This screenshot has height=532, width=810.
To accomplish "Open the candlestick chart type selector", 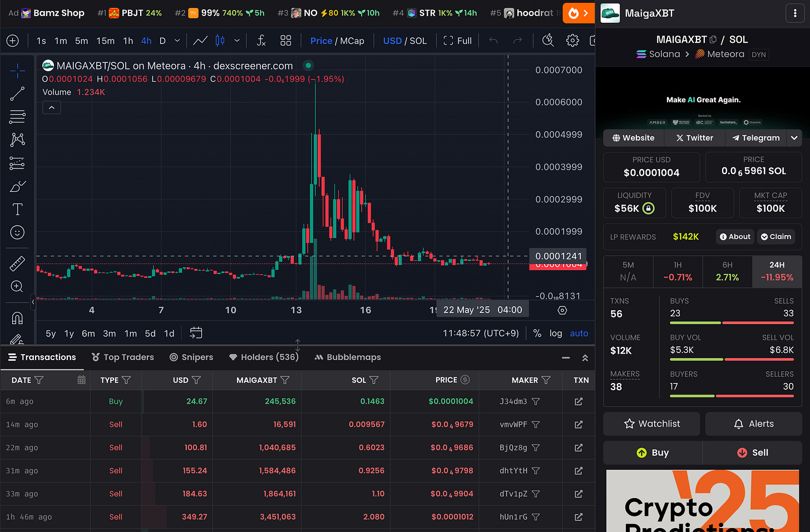I will coord(220,41).
